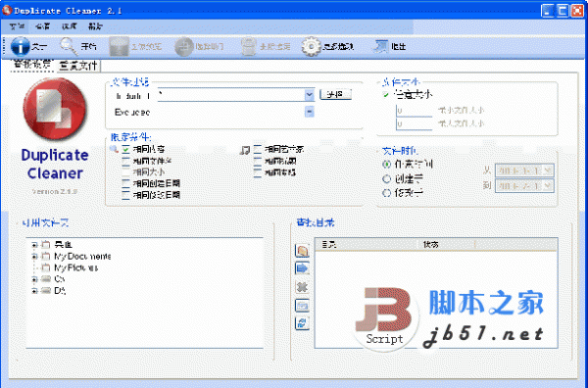Image resolution: width=588 pixels, height=388 pixels.
Task: Click the refresh icon beside search list
Action: [302, 323]
